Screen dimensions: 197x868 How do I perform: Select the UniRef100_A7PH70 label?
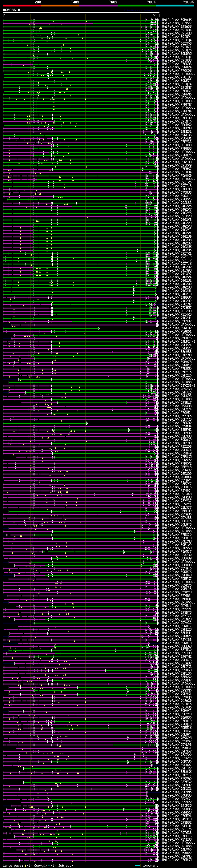coord(177,155)
